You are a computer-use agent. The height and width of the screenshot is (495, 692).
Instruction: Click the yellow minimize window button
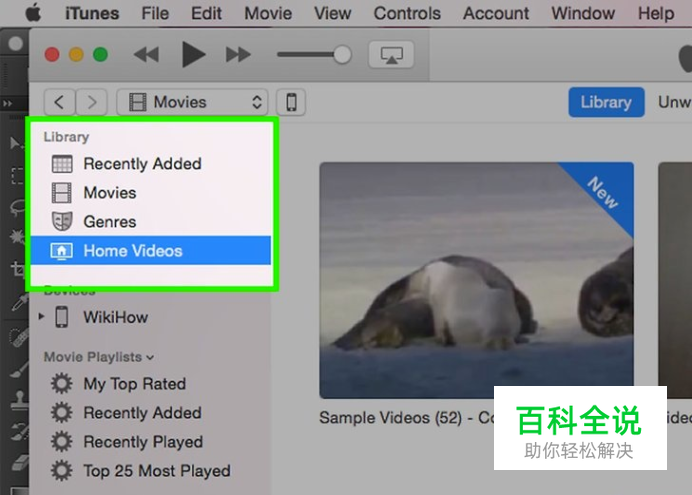coord(76,55)
